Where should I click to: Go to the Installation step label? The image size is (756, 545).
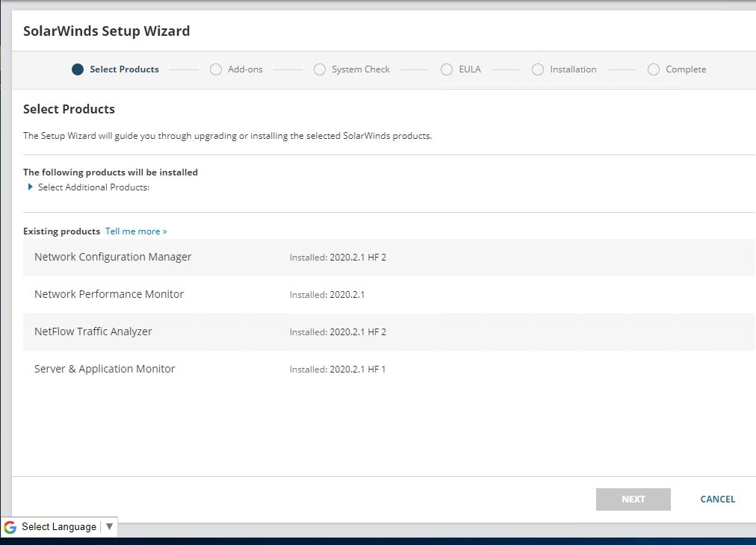(x=573, y=69)
